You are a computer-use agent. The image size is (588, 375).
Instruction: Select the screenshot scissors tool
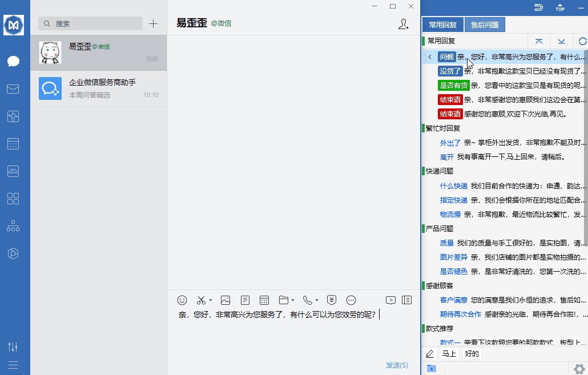coord(201,300)
